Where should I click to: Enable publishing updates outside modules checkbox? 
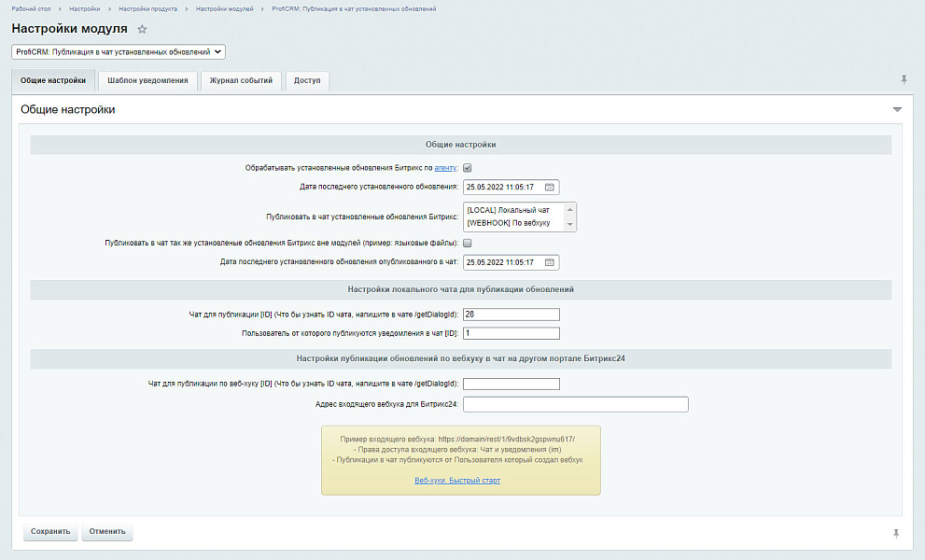(x=468, y=243)
